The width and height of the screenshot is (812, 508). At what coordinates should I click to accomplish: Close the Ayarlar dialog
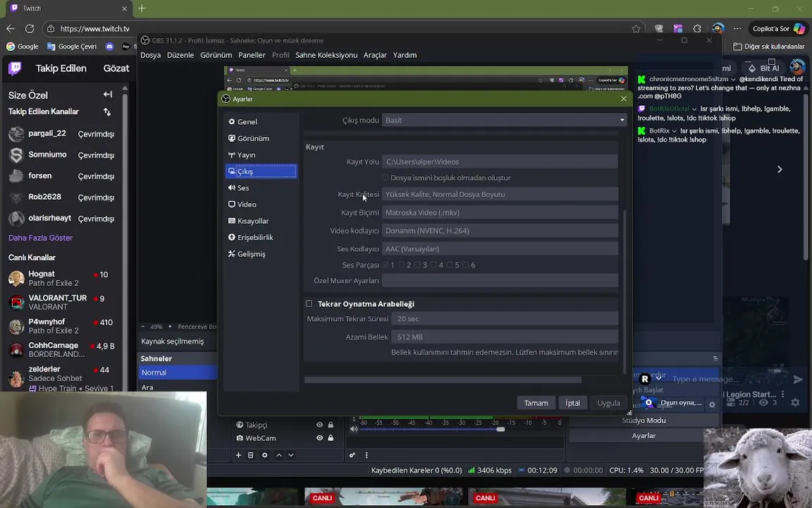624,99
